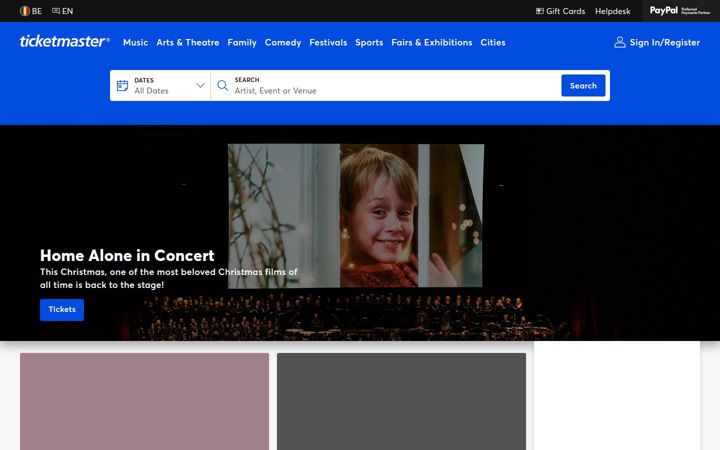This screenshot has height=450, width=720.
Task: Open the Family category
Action: 242,42
